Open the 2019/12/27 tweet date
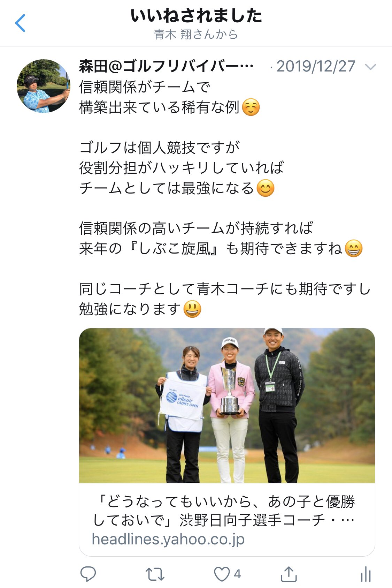392x588 pixels. click(x=316, y=66)
